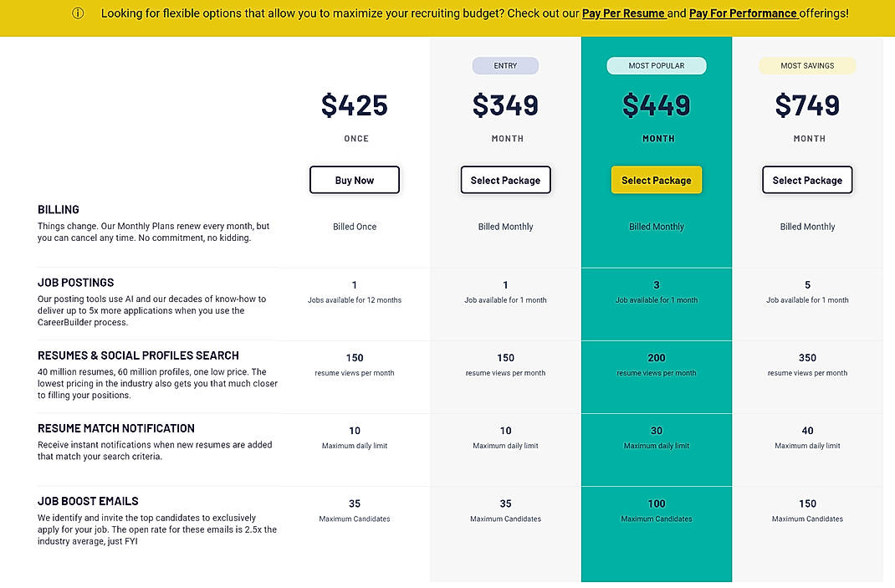The image size is (895, 588).
Task: Select Package for the $749 plan
Action: (807, 179)
